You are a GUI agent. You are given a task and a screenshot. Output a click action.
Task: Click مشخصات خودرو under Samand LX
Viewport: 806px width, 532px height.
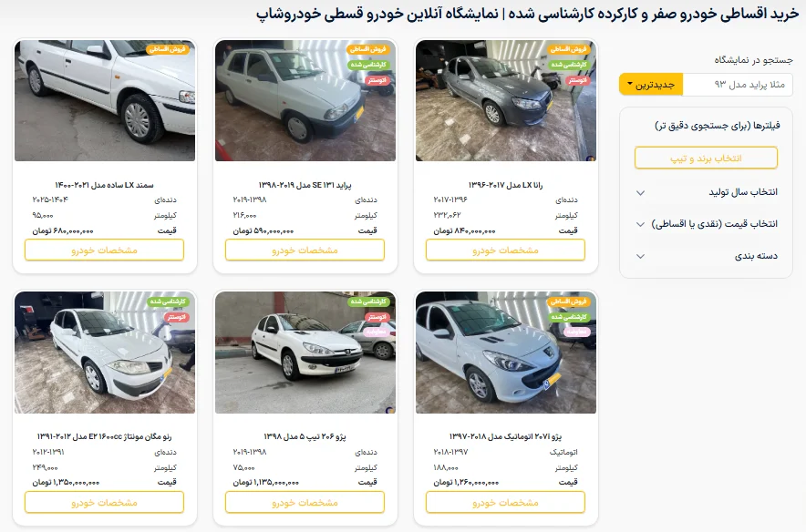point(104,251)
